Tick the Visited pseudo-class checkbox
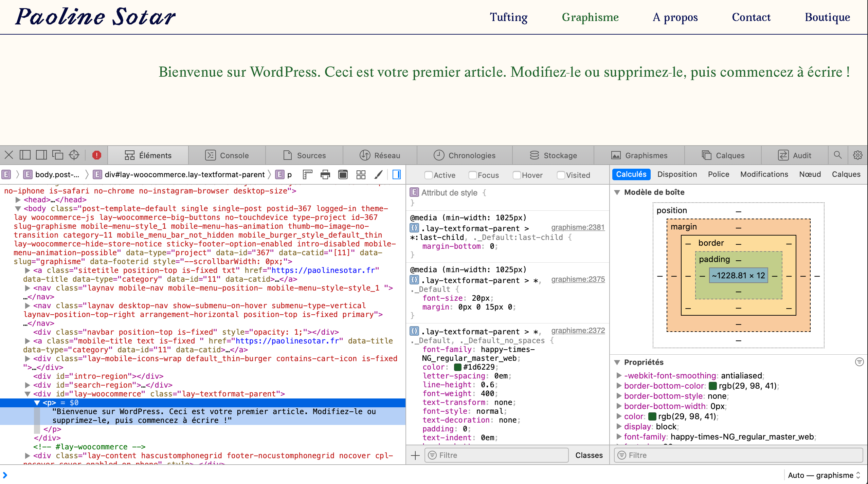Screen dimensions: 868x484 point(561,175)
